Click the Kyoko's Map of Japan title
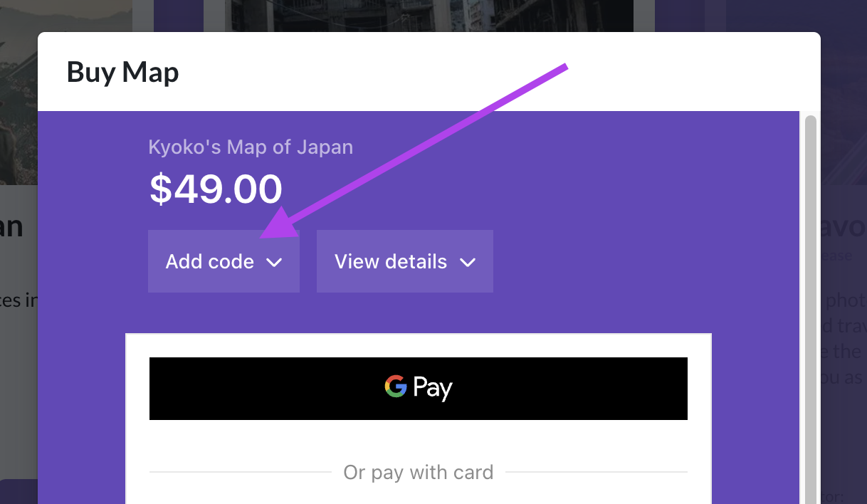The image size is (867, 504). pos(251,147)
